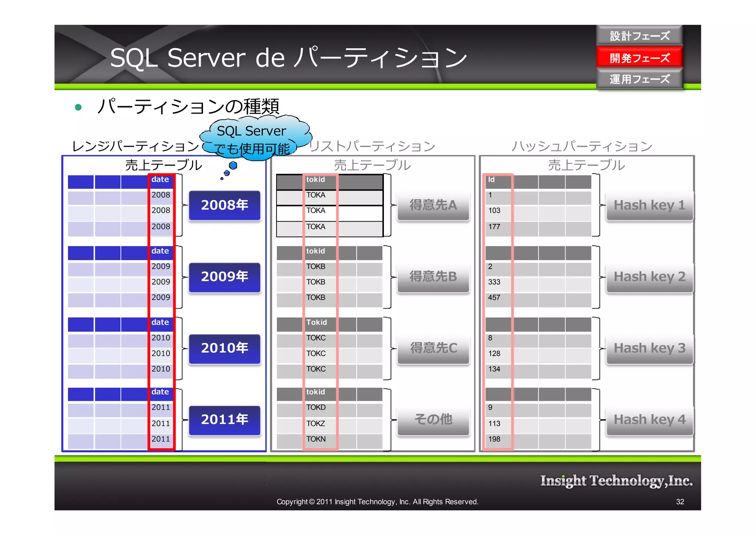The width and height of the screenshot is (756, 535).
Task: Click the Id column header
Action: (498, 181)
